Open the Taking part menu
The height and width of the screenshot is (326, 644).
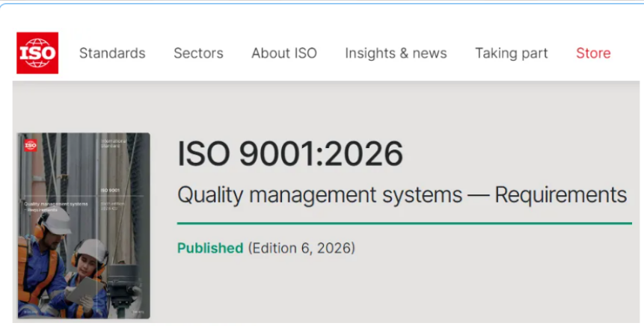512,53
